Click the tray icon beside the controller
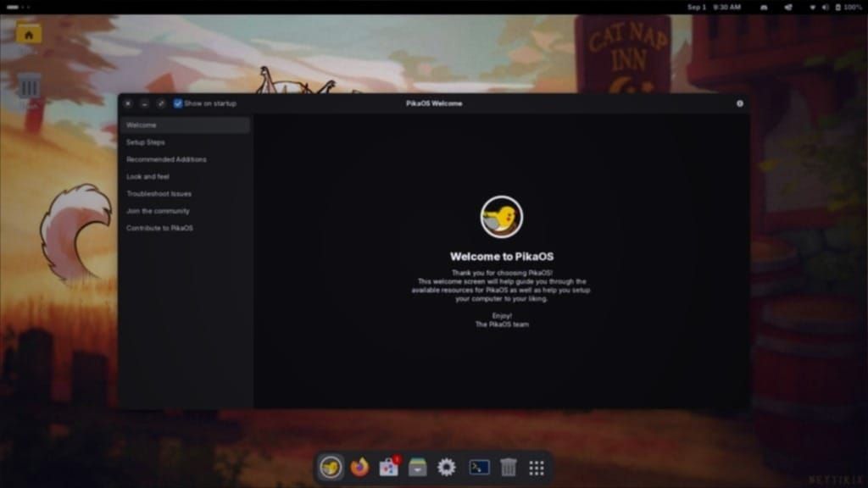The height and width of the screenshot is (488, 868). pos(788,7)
